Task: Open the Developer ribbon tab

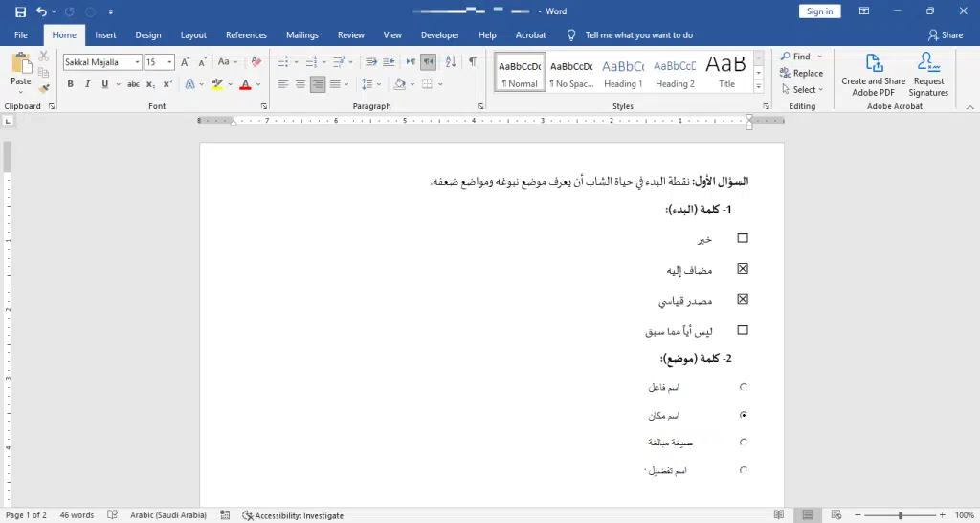Action: (440, 35)
